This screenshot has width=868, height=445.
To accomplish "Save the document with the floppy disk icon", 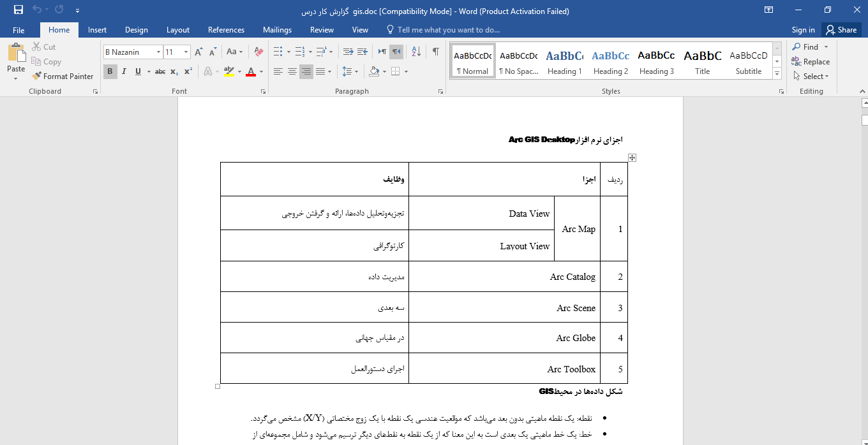I will [x=19, y=11].
